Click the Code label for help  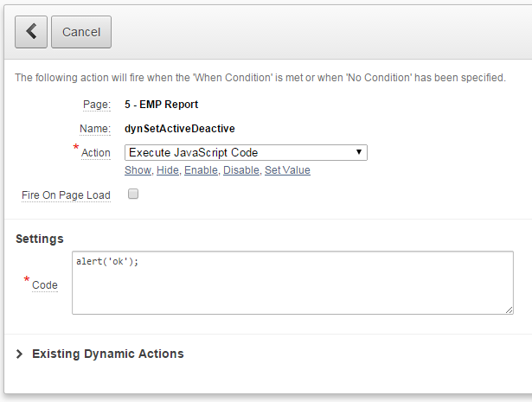pyautogui.click(x=45, y=285)
